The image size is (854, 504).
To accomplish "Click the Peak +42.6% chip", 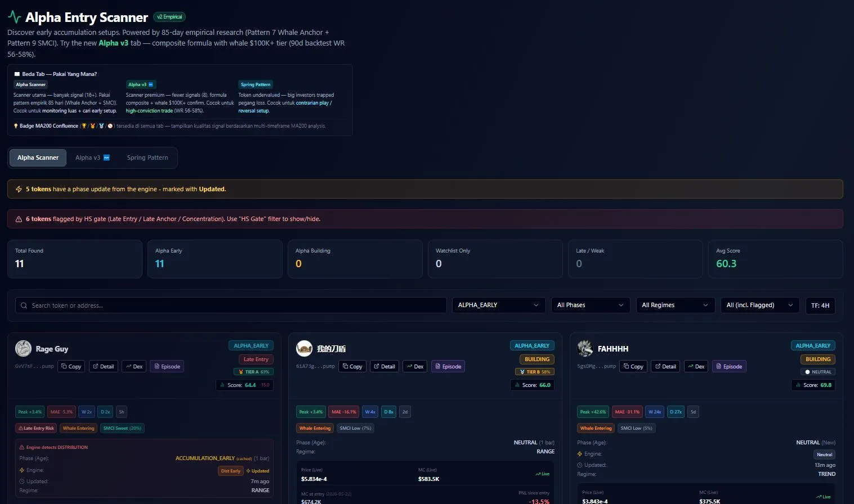I will point(593,412).
